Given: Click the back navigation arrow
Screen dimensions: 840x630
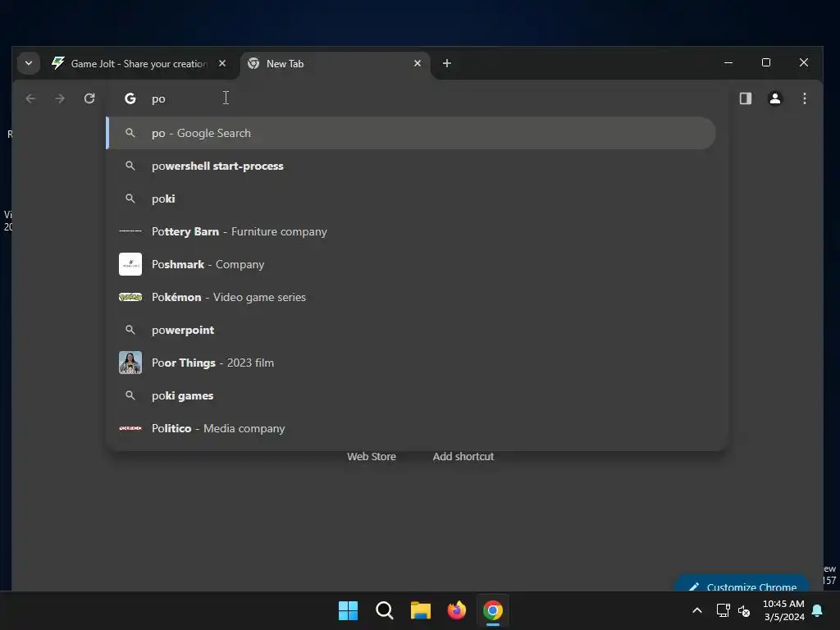Looking at the screenshot, I should click(x=30, y=98).
